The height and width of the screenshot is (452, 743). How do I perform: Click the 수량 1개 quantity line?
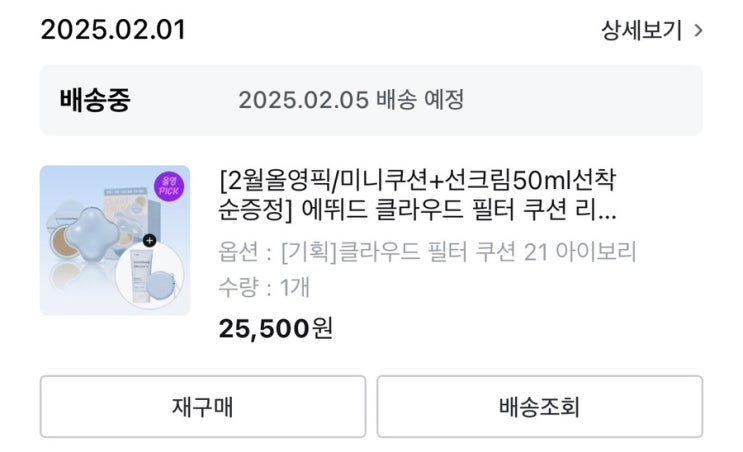pyautogui.click(x=264, y=288)
